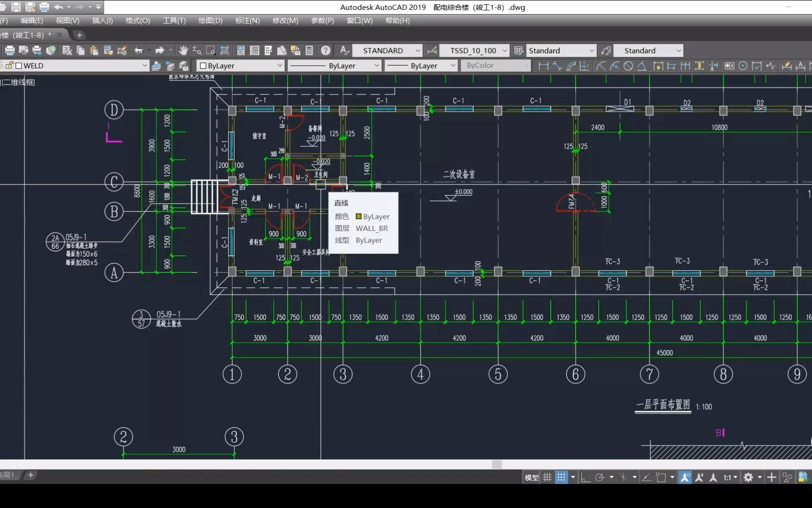Click the Layer Previous icon
The image size is (812, 508).
[170, 66]
